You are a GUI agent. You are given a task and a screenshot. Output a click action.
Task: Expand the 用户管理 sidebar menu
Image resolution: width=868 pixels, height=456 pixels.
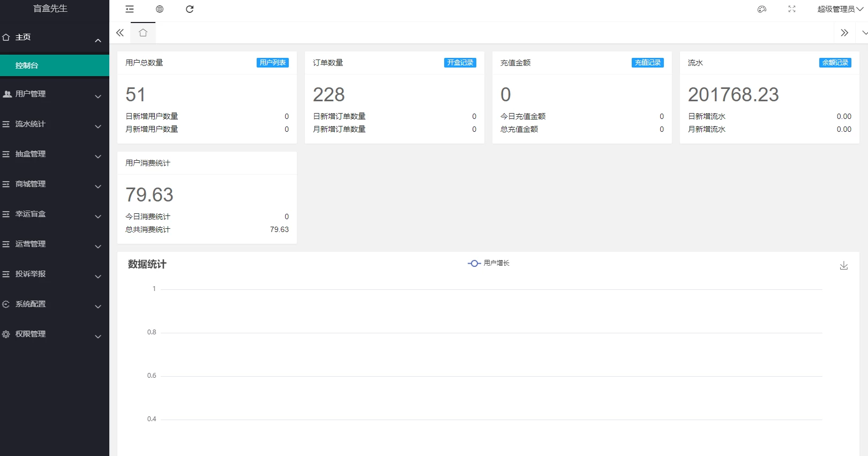[x=54, y=94]
